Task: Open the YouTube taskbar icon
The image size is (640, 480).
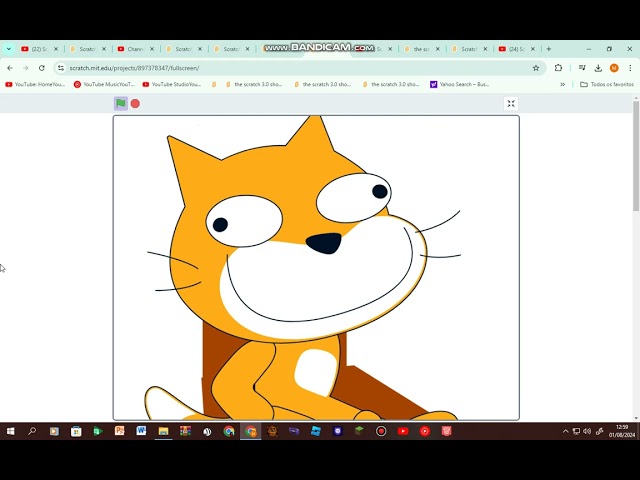Action: pos(403,431)
